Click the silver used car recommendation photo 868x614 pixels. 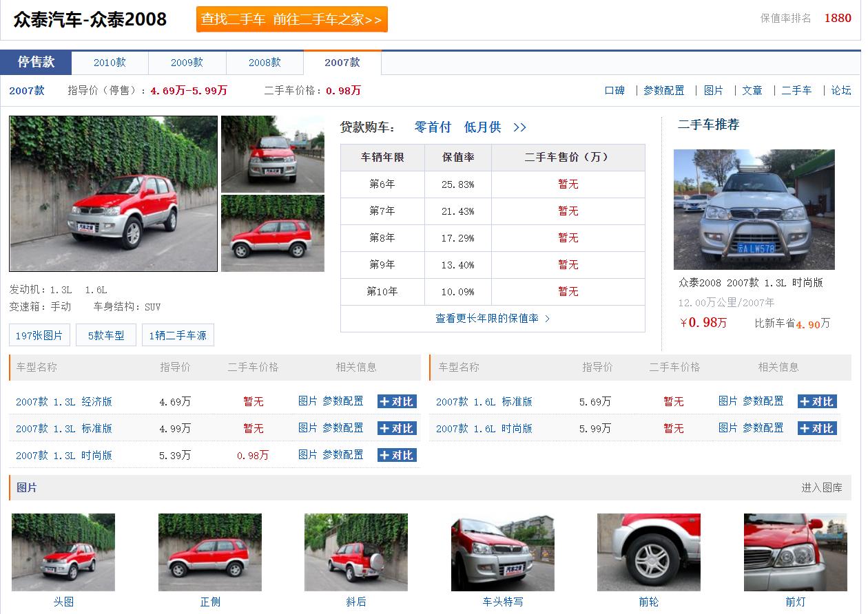754,209
